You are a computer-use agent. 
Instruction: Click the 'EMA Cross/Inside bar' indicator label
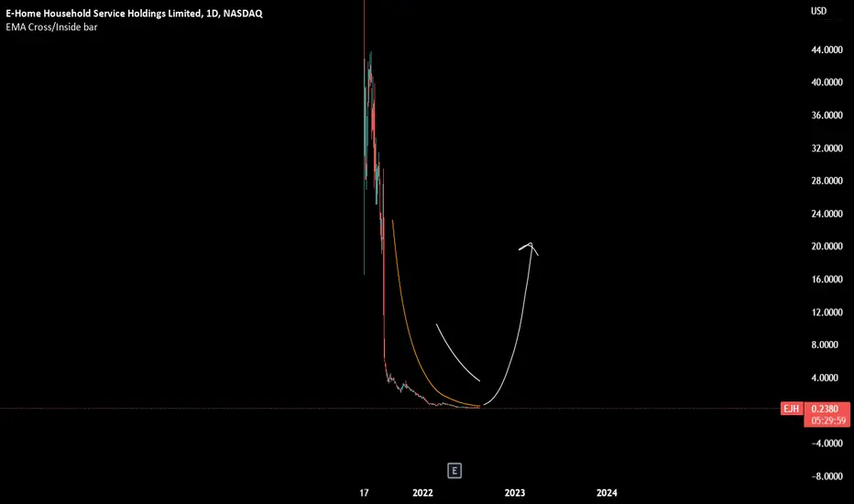click(x=51, y=27)
